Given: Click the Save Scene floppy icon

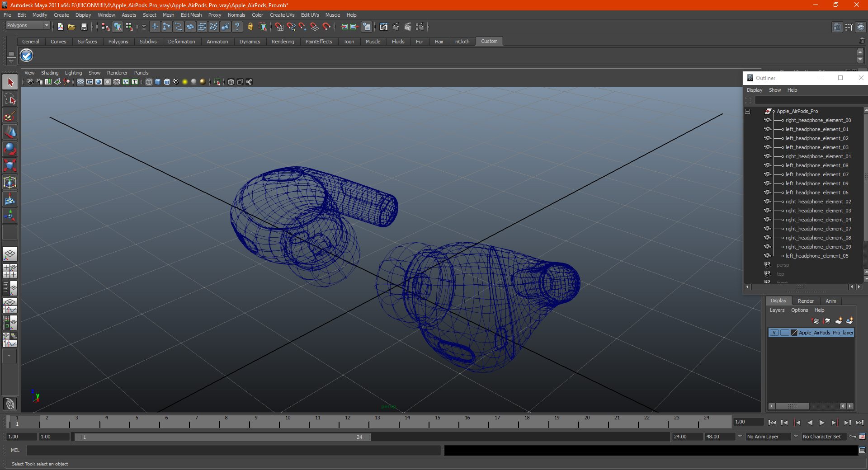Looking at the screenshot, I should click(84, 27).
